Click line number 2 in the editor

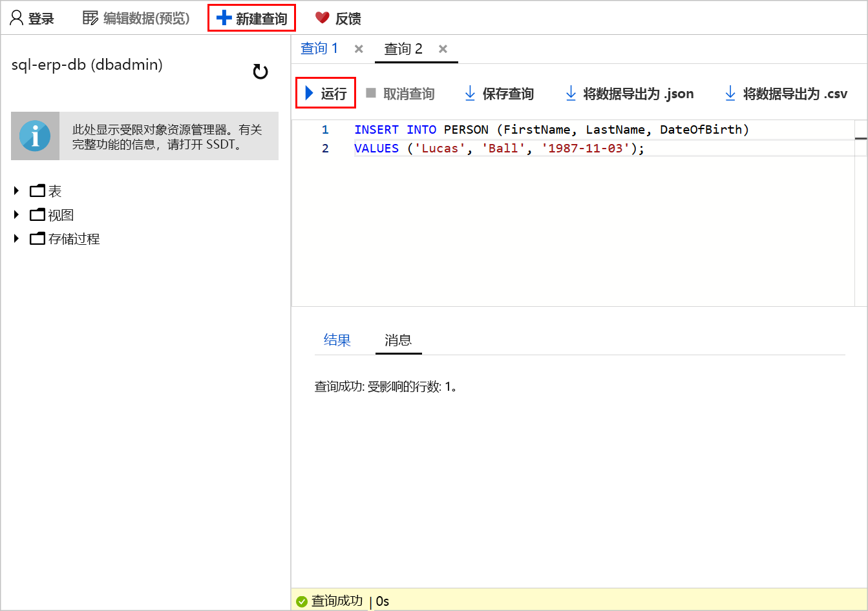(325, 149)
